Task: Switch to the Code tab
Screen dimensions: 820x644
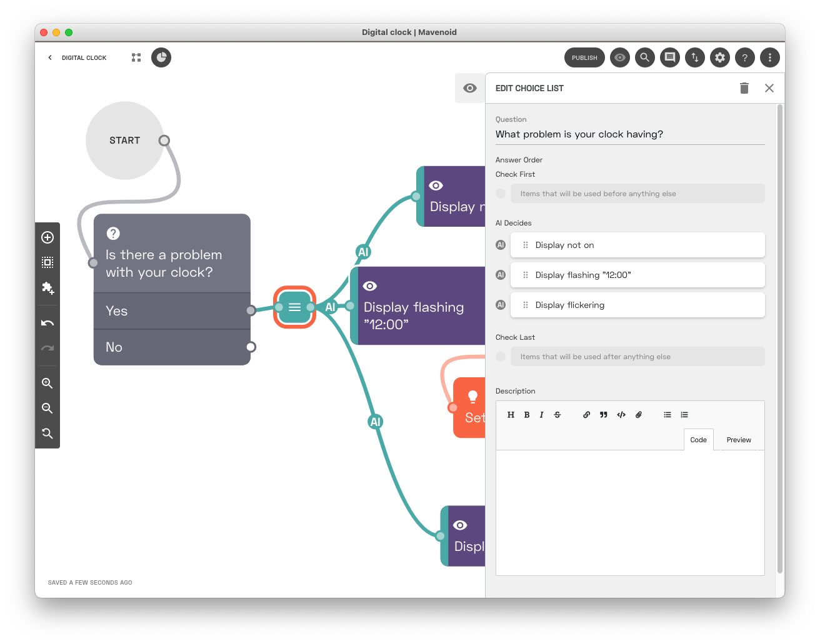Action: coord(698,440)
